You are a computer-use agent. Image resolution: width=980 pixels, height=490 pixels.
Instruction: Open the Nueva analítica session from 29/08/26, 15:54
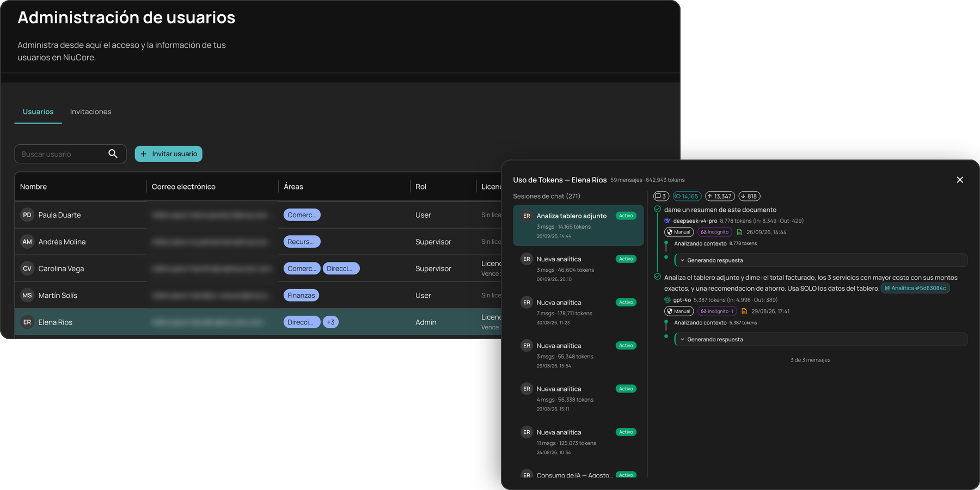[578, 355]
